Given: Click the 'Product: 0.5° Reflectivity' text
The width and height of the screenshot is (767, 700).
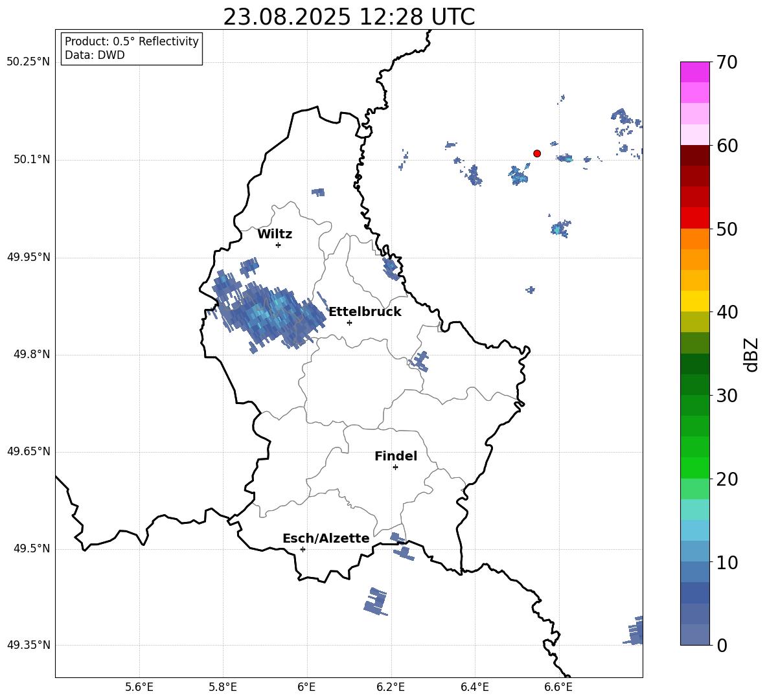Looking at the screenshot, I should [132, 41].
